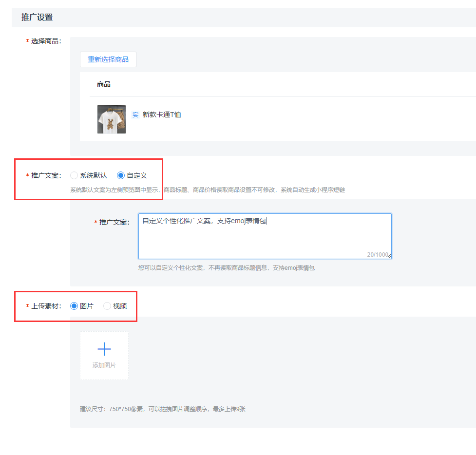Click the 商品 column header
Image resolution: width=476 pixels, height=455 pixels.
(104, 85)
